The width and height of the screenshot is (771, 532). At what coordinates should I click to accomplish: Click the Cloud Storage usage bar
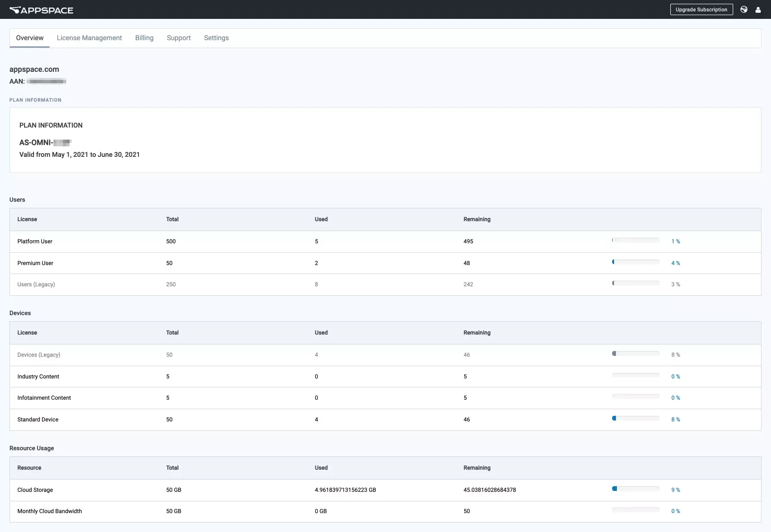point(636,489)
